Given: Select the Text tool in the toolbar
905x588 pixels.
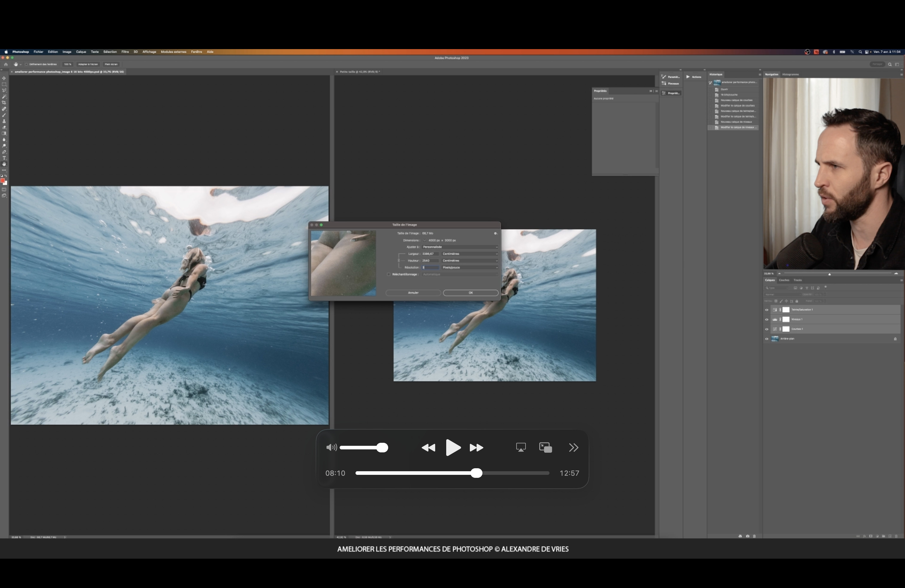Looking at the screenshot, I should pyautogui.click(x=4, y=158).
